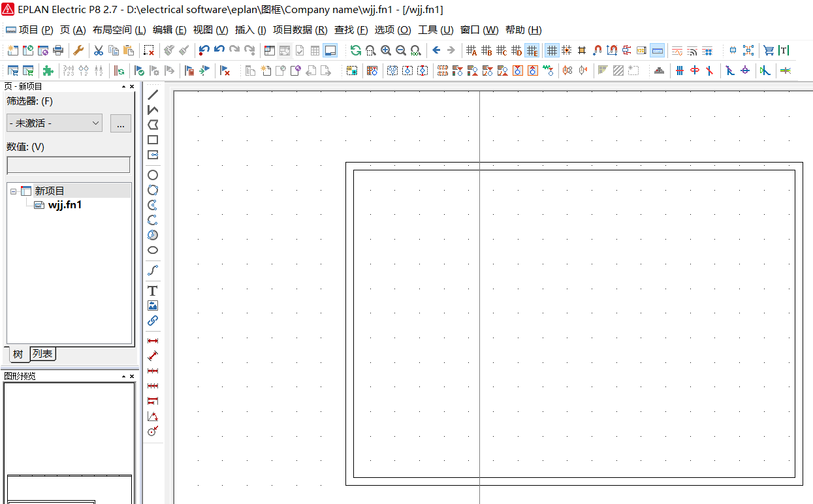Toggle the grid display button

(552, 50)
